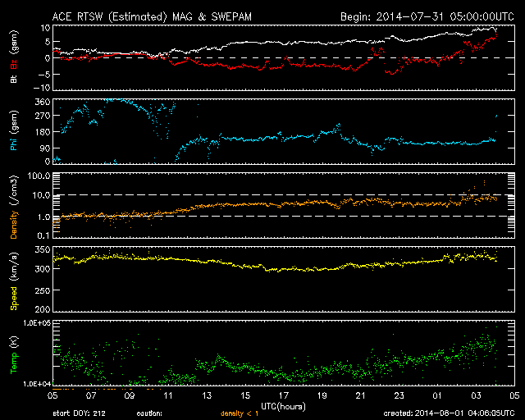This screenshot has width=525, height=420.
Task: Click the white 'Bt' axis label
Action: click(x=14, y=80)
